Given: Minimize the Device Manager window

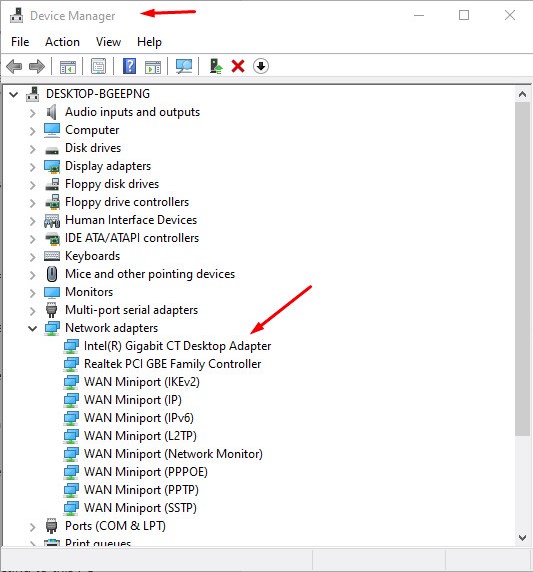Looking at the screenshot, I should [x=419, y=15].
